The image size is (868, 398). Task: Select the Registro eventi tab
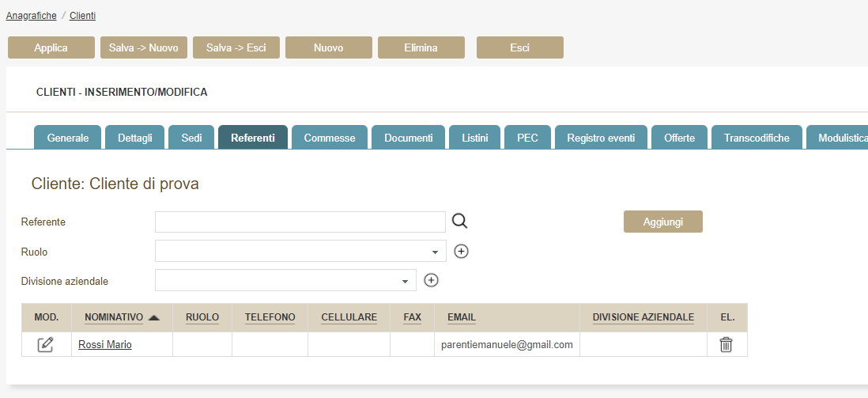600,138
